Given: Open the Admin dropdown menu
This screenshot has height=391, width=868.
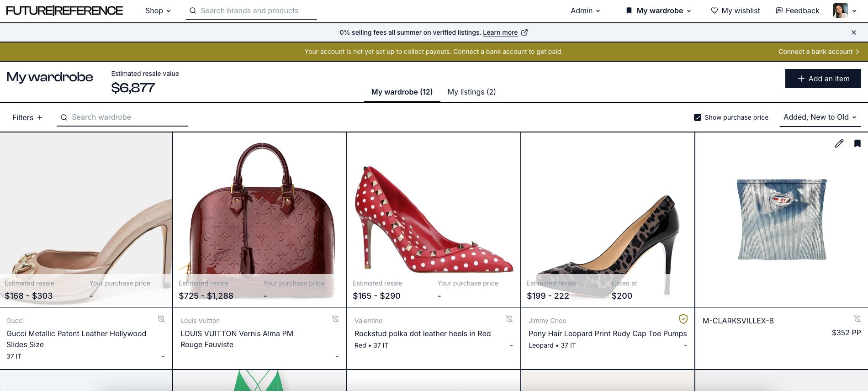Looking at the screenshot, I should pyautogui.click(x=585, y=11).
